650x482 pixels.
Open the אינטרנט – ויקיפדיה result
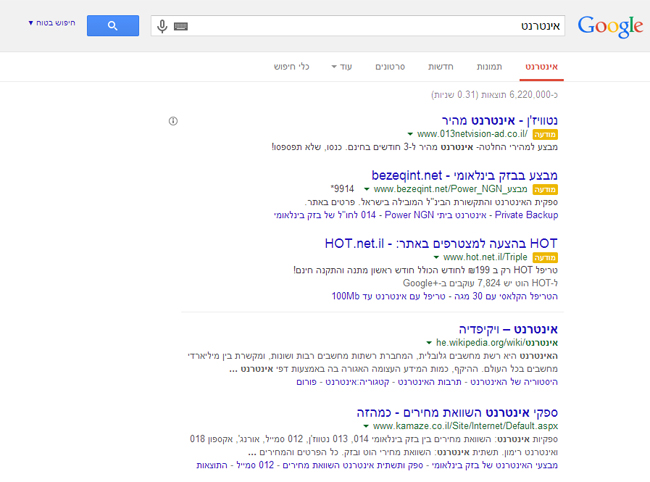tap(508, 329)
